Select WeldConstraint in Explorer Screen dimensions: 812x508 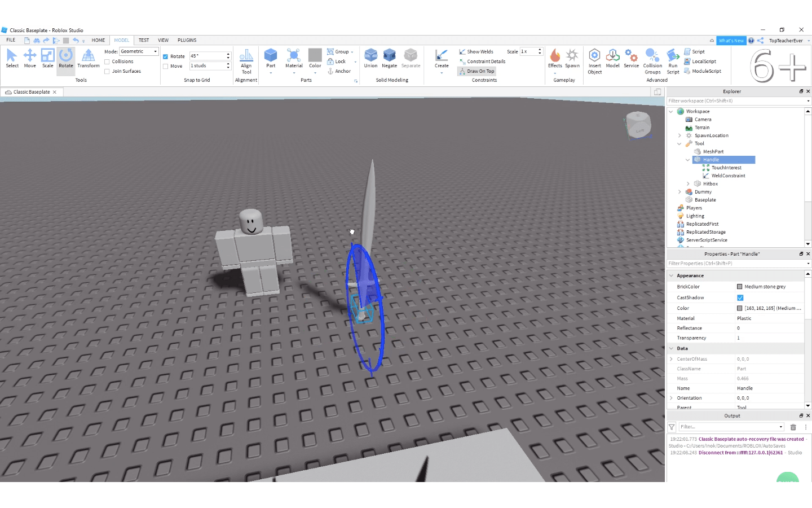728,176
